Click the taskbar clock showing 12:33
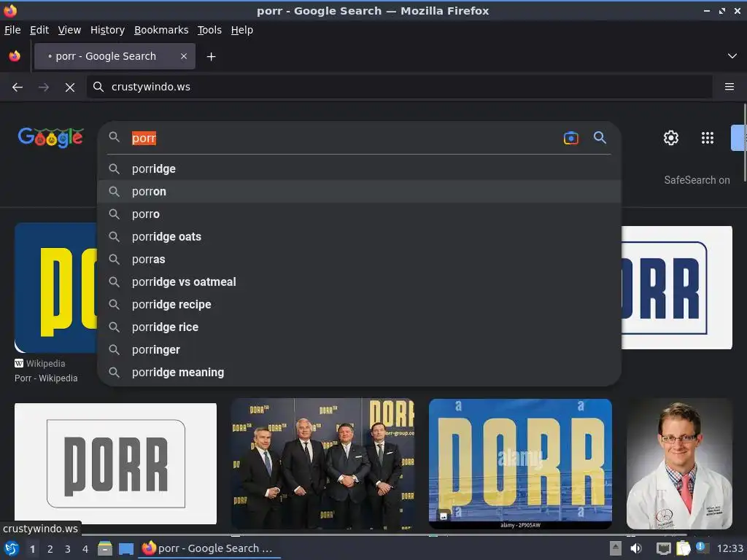This screenshot has width=747, height=560. pyautogui.click(x=729, y=548)
